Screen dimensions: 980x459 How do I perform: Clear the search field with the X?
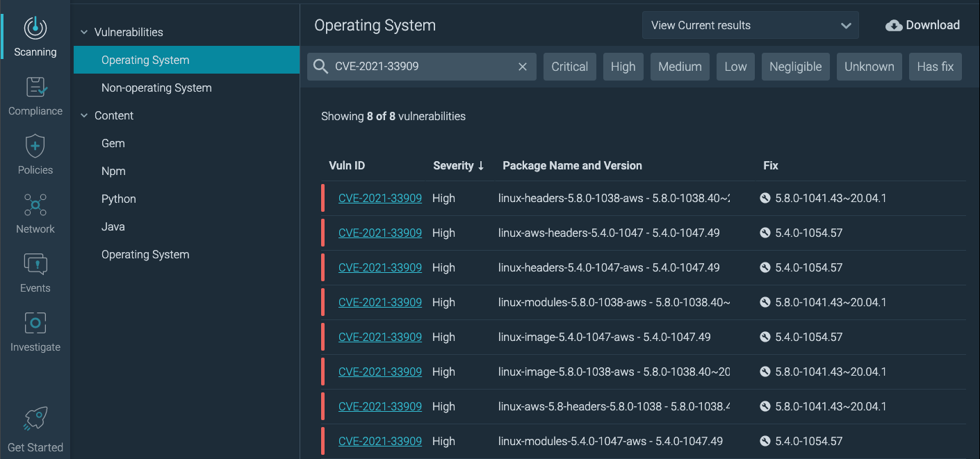point(522,66)
